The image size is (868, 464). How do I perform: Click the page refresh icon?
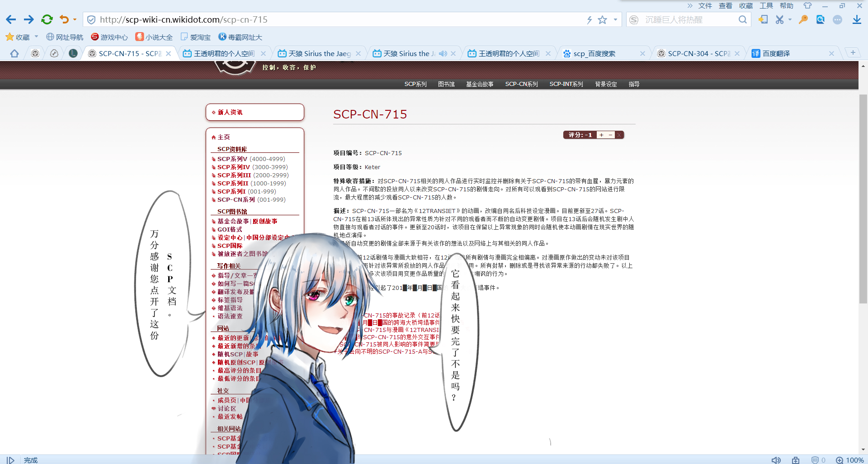(x=47, y=19)
